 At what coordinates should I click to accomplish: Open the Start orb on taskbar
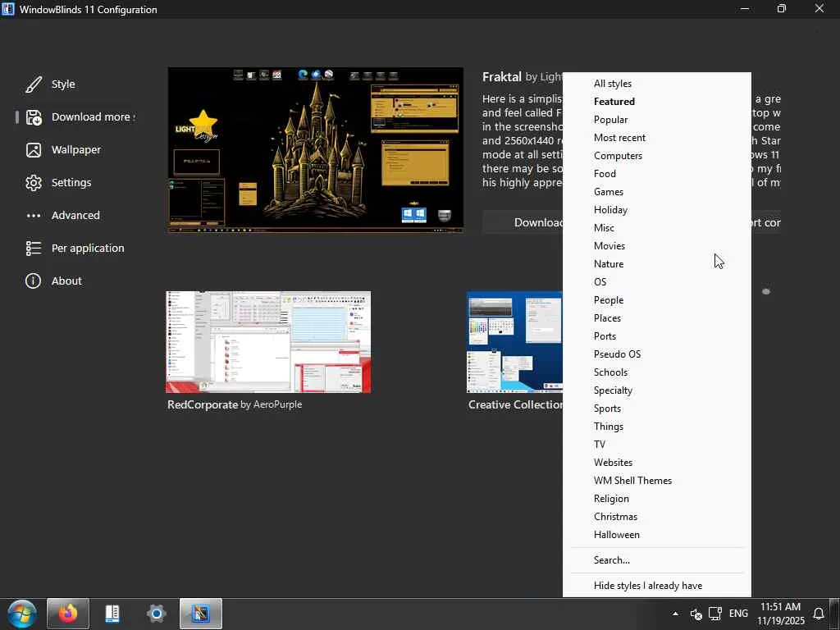click(x=22, y=614)
